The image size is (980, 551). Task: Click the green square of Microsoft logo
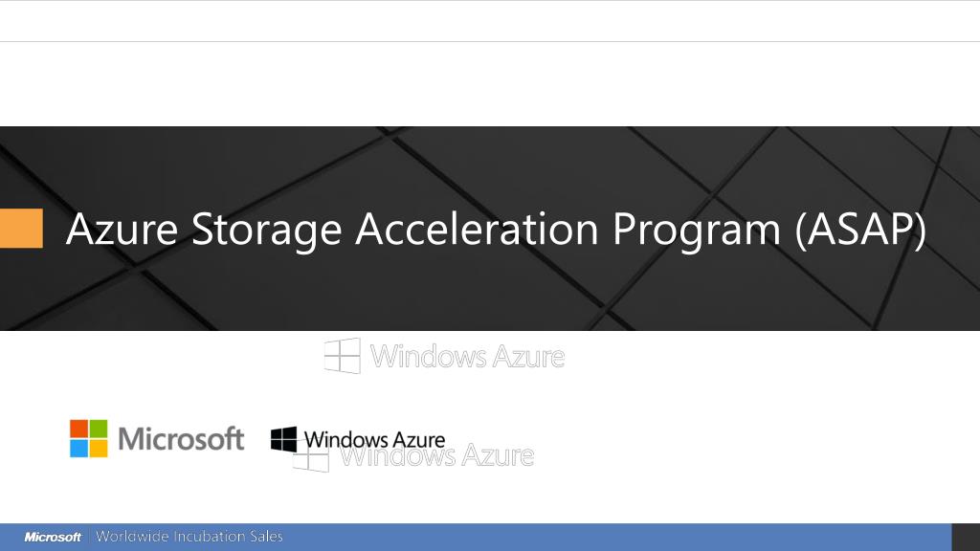pyautogui.click(x=99, y=429)
